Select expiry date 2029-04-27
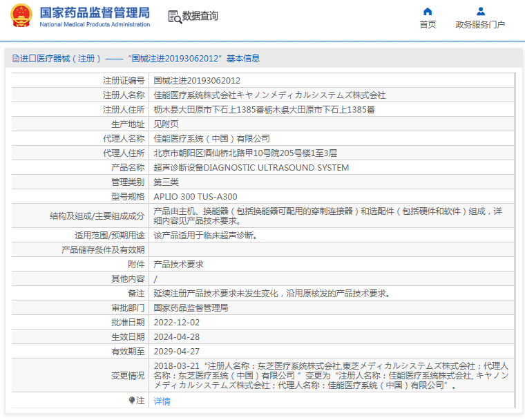This screenshot has width=525, height=420. 176,352
